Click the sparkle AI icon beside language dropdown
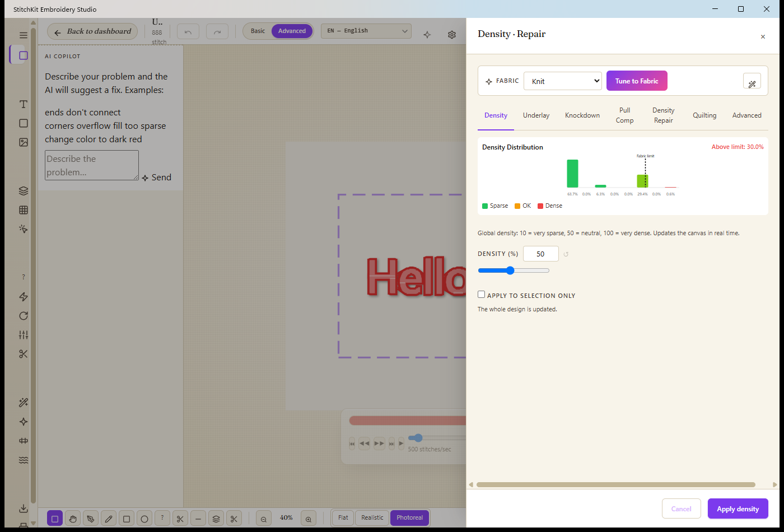 pyautogui.click(x=427, y=35)
